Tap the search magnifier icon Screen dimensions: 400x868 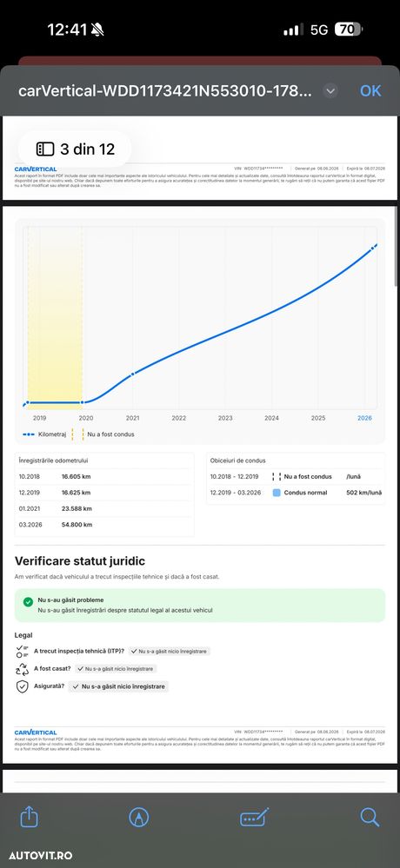pos(370,817)
